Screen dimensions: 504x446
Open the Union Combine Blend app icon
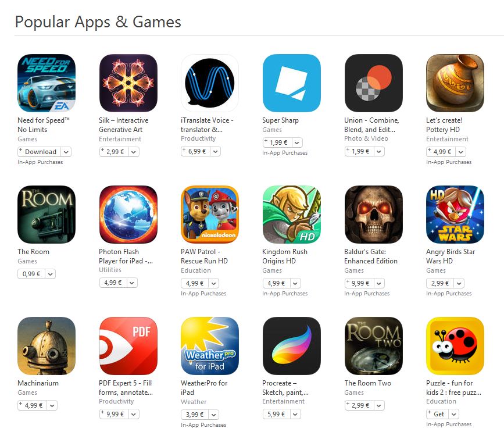(374, 83)
